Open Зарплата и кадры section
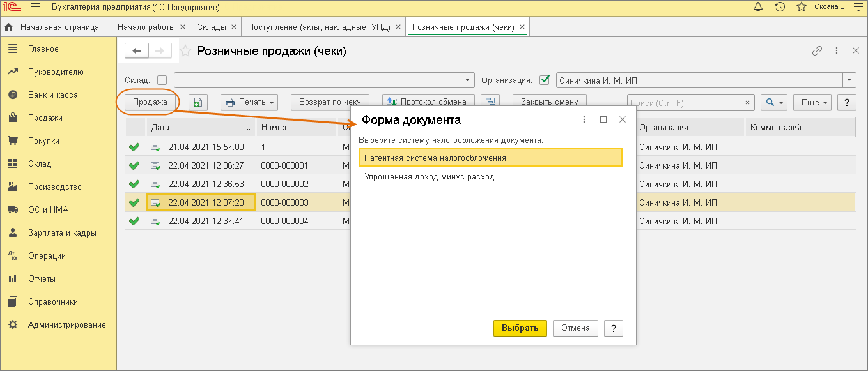The width and height of the screenshot is (868, 371). pyautogui.click(x=62, y=233)
